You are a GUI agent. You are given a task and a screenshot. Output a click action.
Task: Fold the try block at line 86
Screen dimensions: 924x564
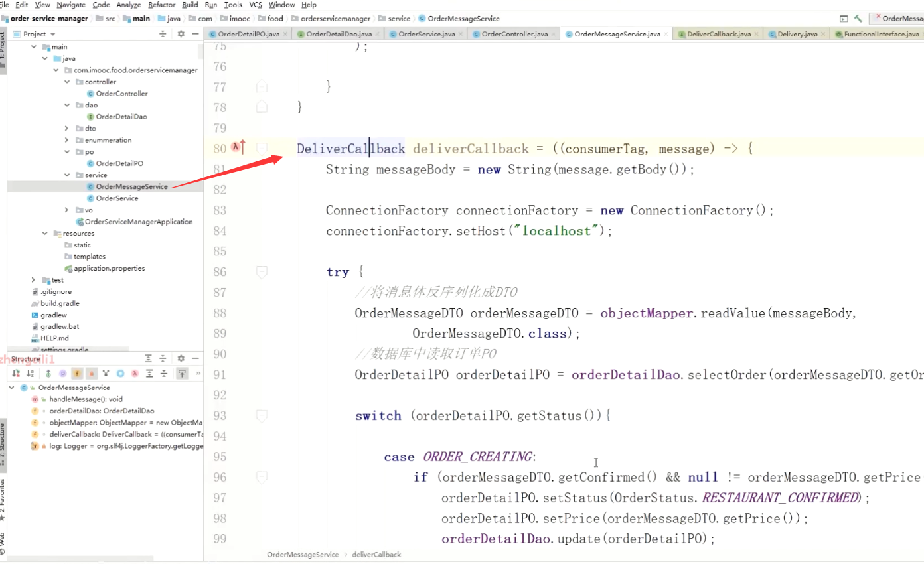click(x=262, y=271)
